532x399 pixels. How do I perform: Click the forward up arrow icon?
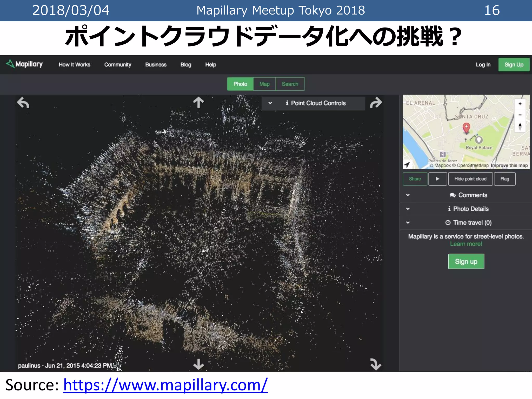(198, 102)
